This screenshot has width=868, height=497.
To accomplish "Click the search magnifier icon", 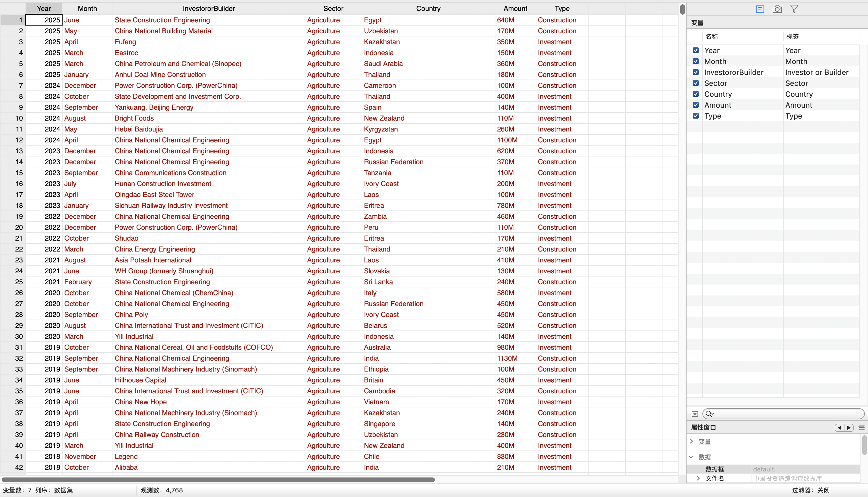I will point(709,414).
